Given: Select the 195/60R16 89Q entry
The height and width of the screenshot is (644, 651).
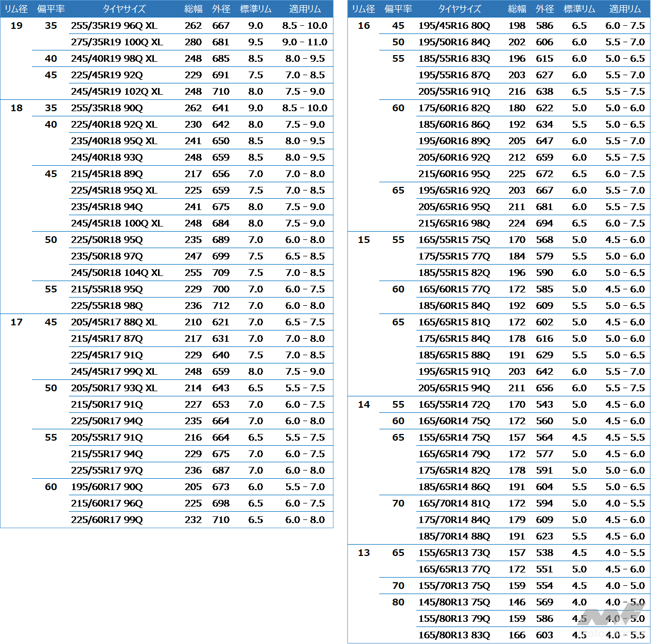Looking at the screenshot, I should 454,141.
